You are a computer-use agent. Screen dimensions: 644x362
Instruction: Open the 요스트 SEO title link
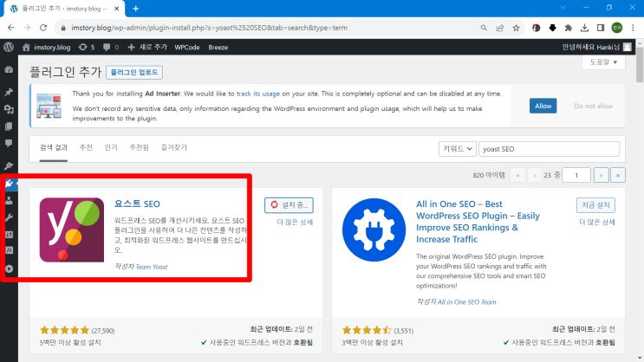(x=137, y=204)
